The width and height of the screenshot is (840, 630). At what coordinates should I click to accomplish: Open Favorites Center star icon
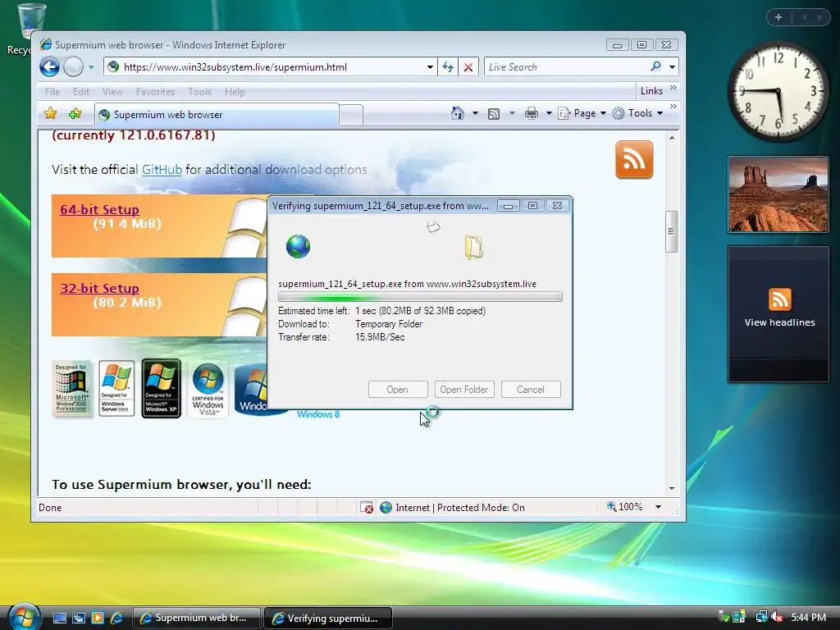click(x=50, y=113)
